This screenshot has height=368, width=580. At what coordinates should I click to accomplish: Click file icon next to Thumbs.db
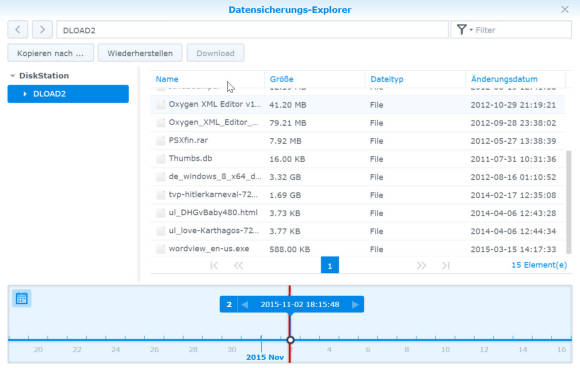161,159
